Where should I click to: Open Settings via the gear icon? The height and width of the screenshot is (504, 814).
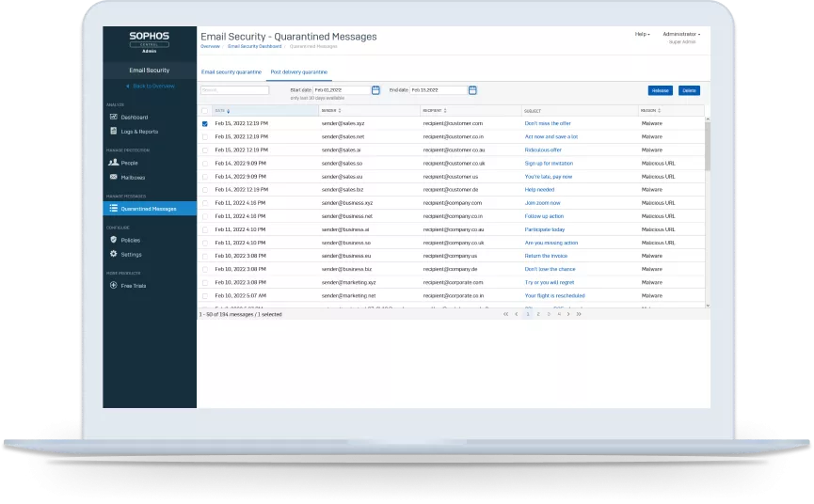pyautogui.click(x=113, y=254)
